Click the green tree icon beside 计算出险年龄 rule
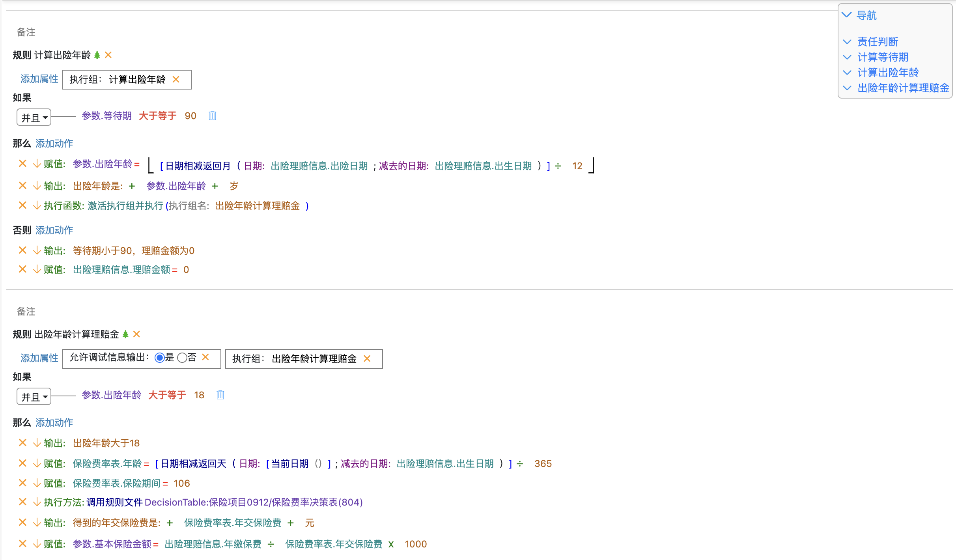Viewport: 956px width, 560px height. pyautogui.click(x=97, y=55)
